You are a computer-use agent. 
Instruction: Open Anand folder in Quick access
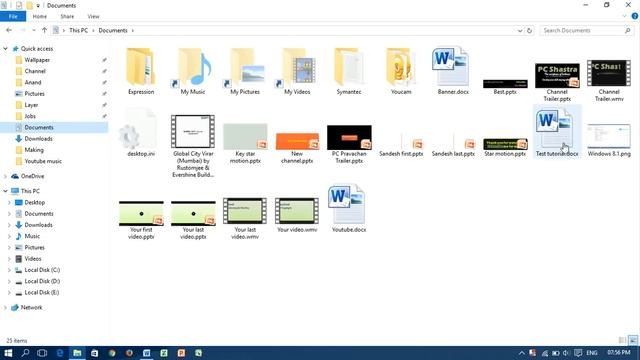[33, 82]
